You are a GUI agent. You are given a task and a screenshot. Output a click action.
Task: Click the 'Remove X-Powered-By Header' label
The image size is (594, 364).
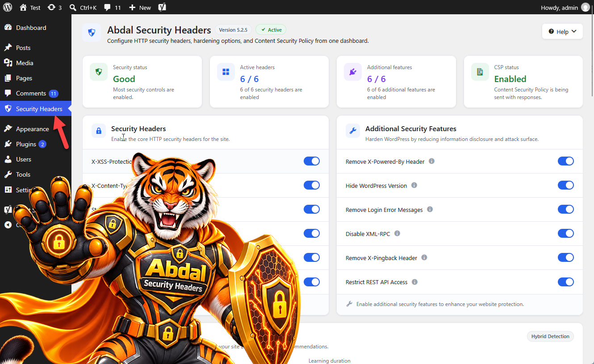coord(385,161)
